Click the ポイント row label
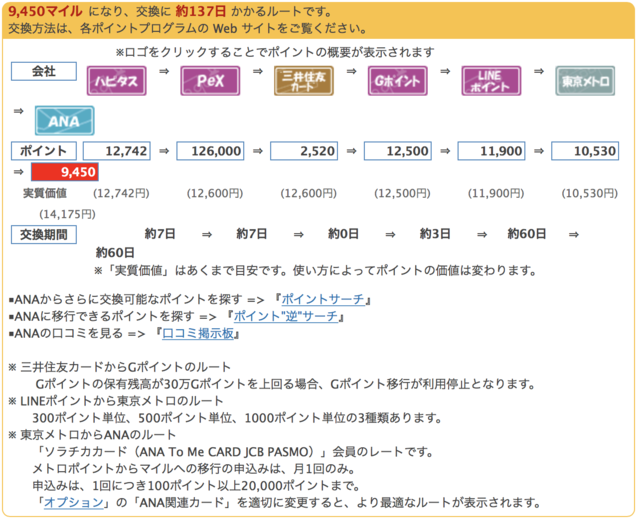This screenshot has height=525, width=640. click(x=44, y=151)
